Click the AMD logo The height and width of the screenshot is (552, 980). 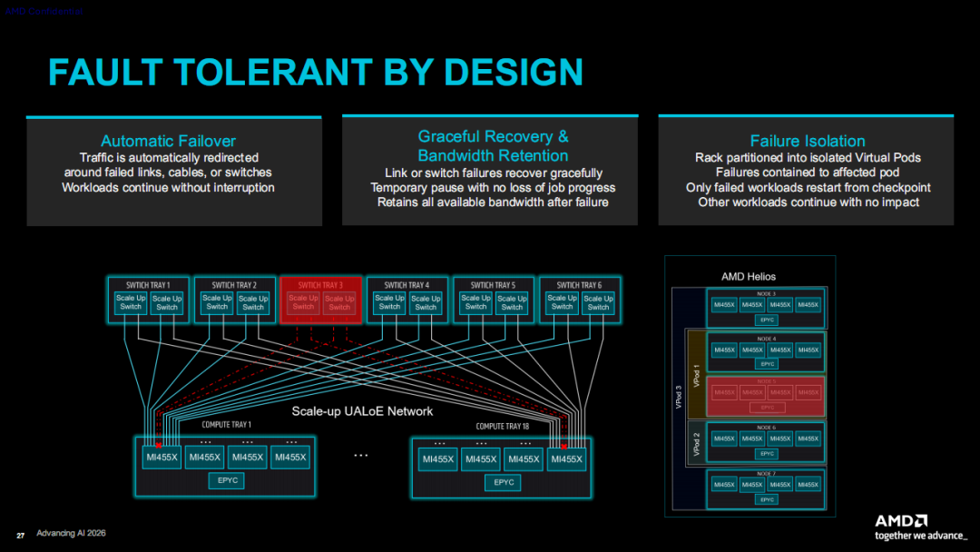[901, 521]
